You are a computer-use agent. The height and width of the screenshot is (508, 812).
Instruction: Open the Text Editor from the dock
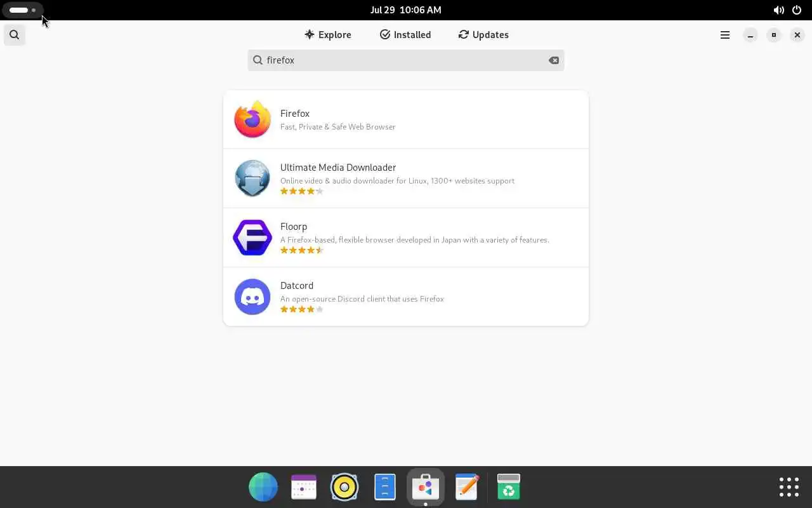pos(466,487)
